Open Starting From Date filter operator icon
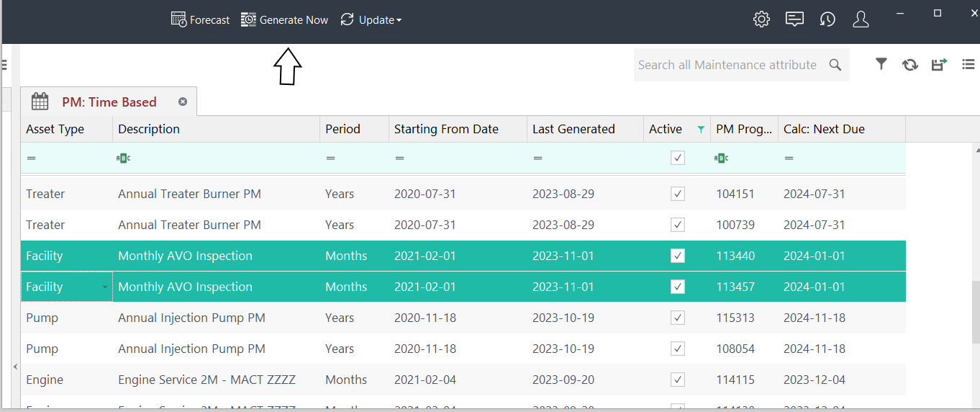 [x=399, y=158]
